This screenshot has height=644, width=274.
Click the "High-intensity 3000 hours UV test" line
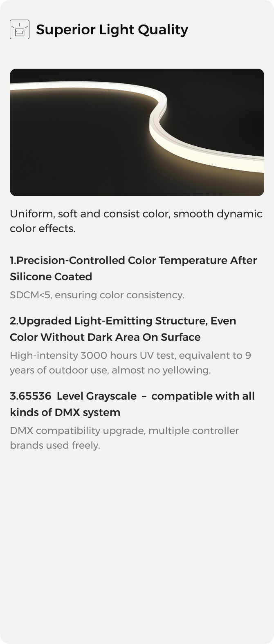[130, 355]
